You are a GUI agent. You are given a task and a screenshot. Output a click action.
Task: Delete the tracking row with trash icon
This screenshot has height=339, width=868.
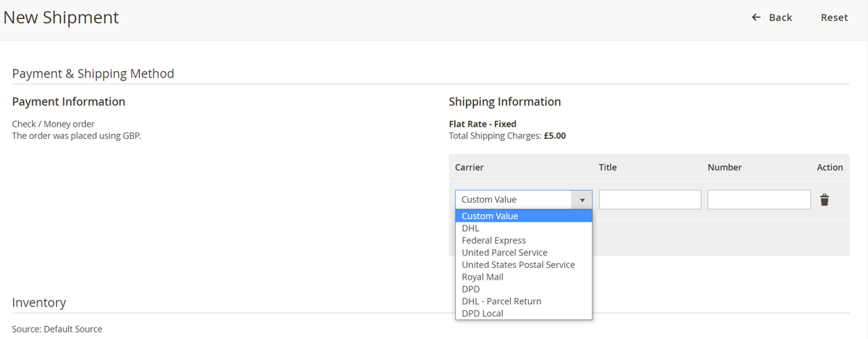pos(825,200)
